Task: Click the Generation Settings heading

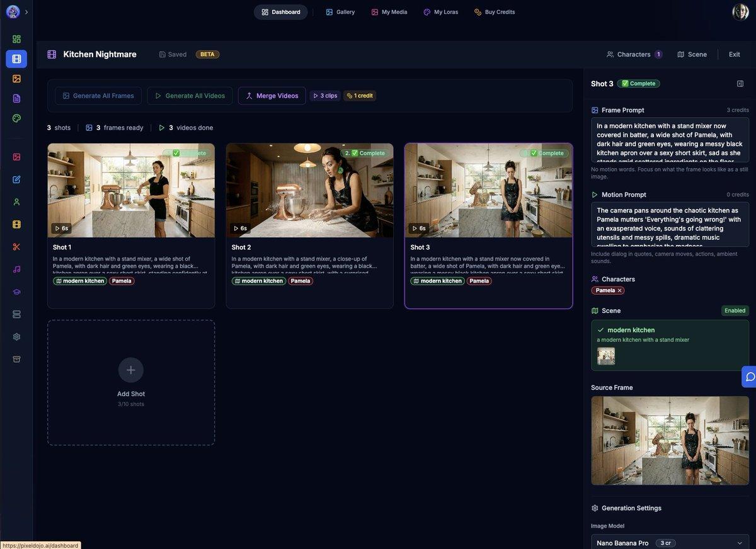Action: click(x=631, y=508)
